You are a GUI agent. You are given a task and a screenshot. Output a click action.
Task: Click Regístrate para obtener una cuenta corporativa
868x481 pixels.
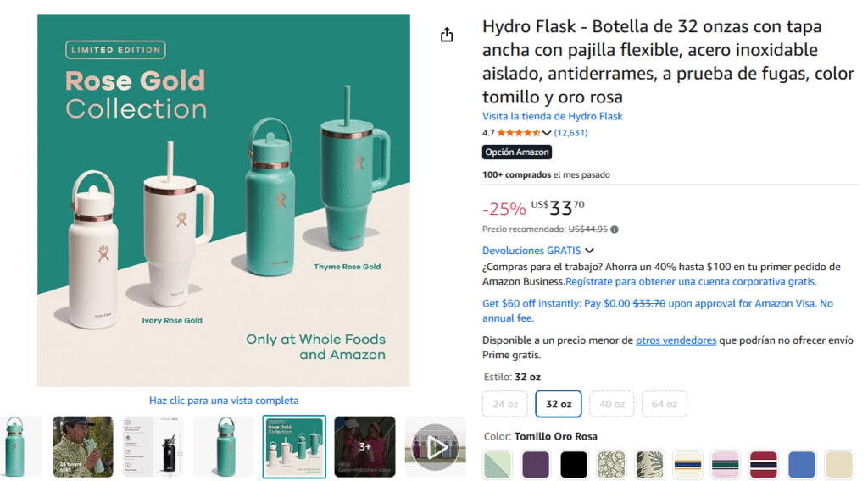(691, 281)
